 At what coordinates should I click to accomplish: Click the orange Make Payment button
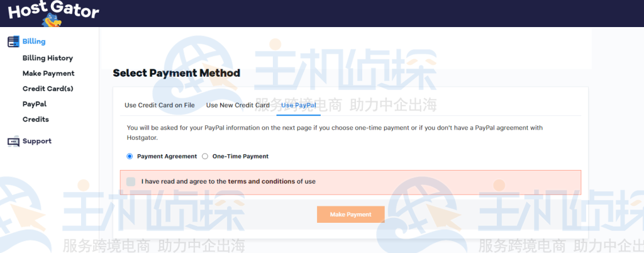(351, 215)
